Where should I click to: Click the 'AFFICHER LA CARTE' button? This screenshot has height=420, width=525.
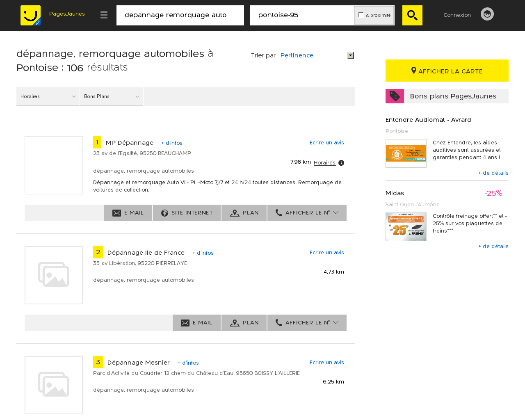447,71
